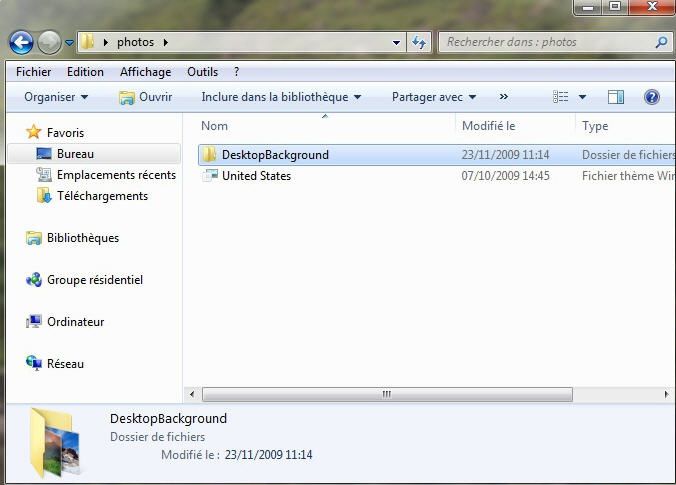Toggle the preview pane icon
The height and width of the screenshot is (485, 676).
pos(616,97)
